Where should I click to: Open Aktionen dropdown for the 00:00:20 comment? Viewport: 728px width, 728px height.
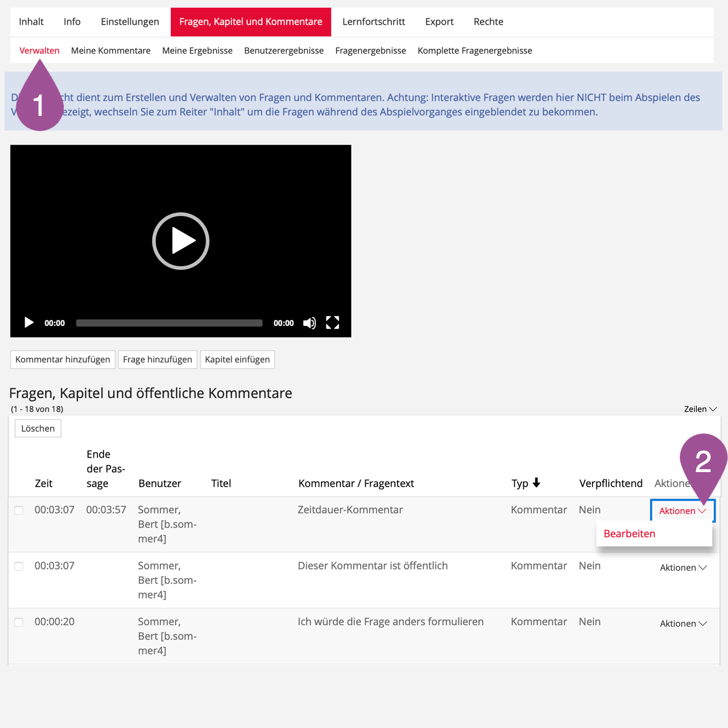tap(683, 623)
